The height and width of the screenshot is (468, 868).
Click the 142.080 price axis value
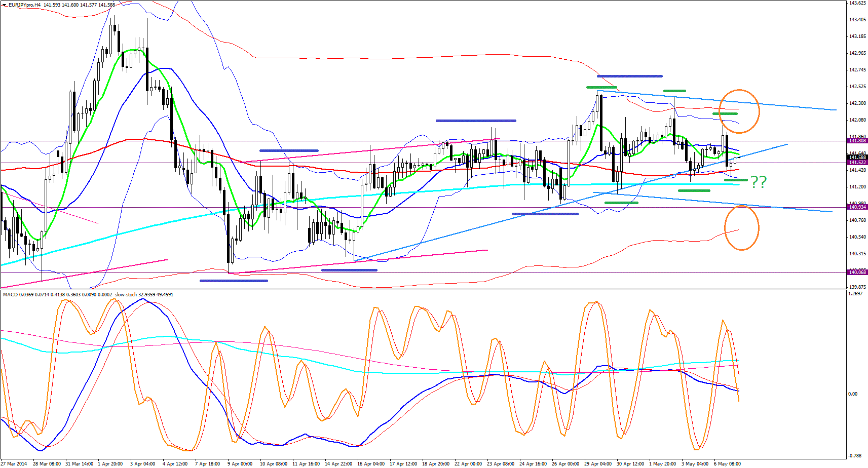pyautogui.click(x=857, y=120)
